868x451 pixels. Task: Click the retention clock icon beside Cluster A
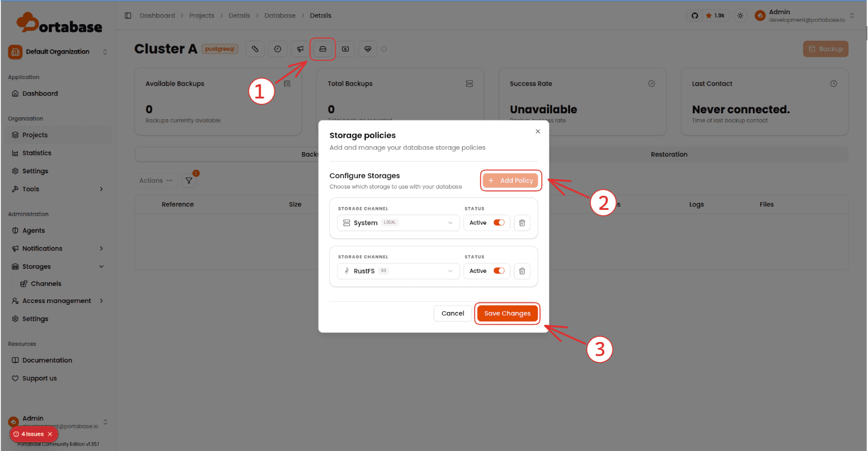tap(277, 49)
